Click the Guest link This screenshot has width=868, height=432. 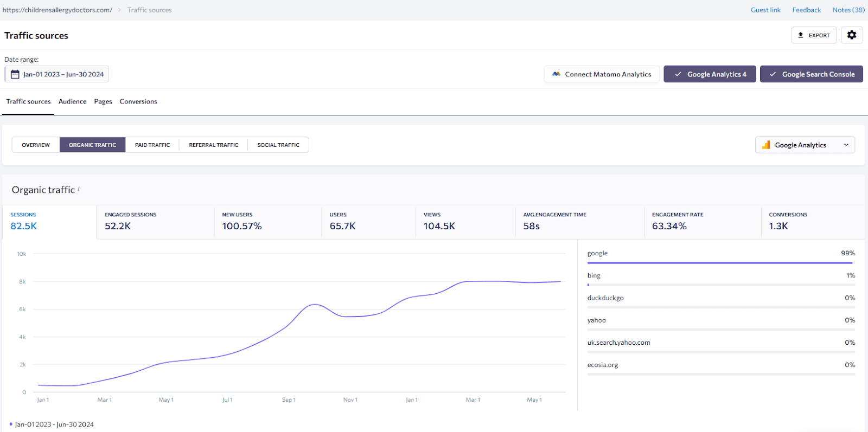tap(765, 10)
